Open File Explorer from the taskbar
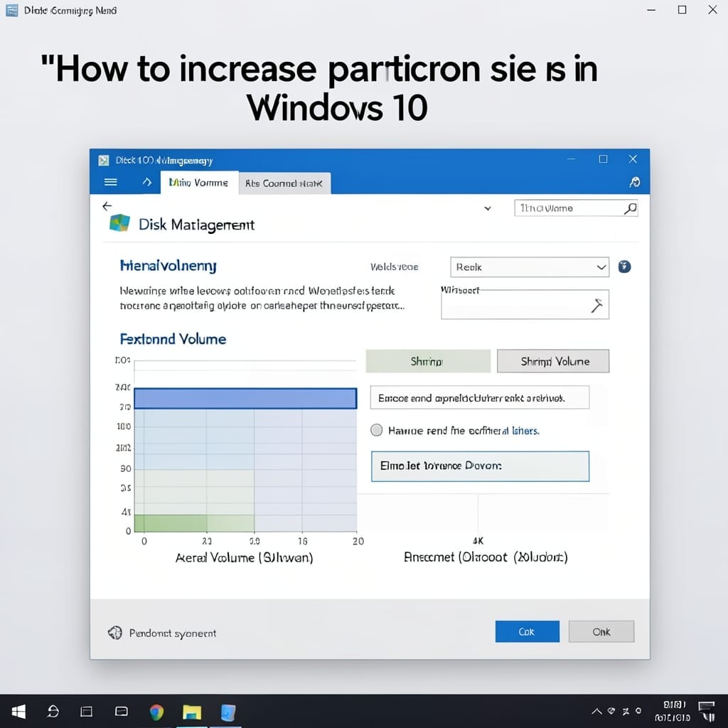This screenshot has height=728, width=728. (x=192, y=712)
